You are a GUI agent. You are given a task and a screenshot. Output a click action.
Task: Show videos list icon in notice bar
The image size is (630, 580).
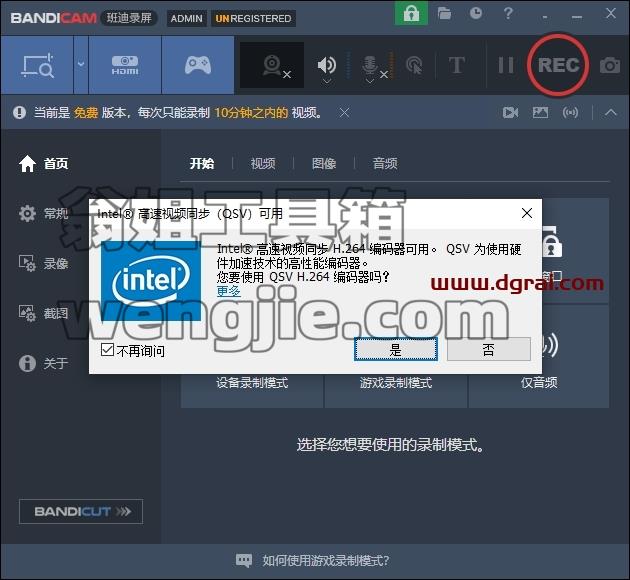click(510, 112)
